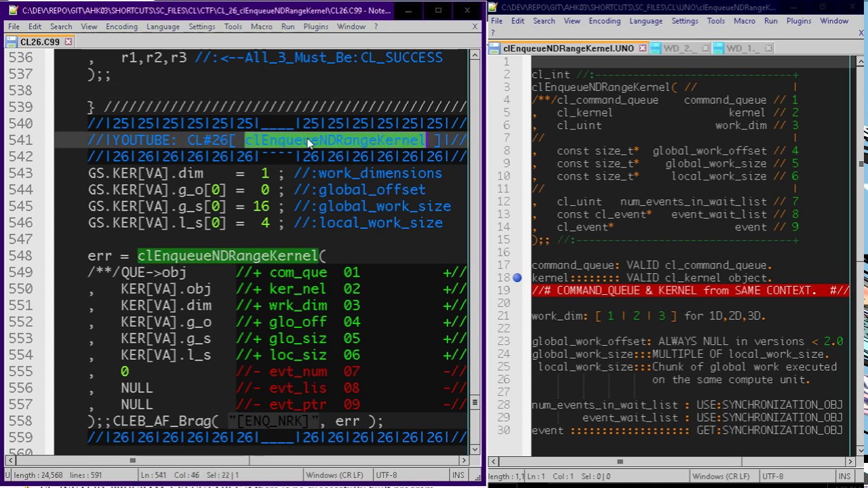Image resolution: width=868 pixels, height=488 pixels.
Task: Click the right editor's vertical scrollbar up arrow
Action: 861,62
